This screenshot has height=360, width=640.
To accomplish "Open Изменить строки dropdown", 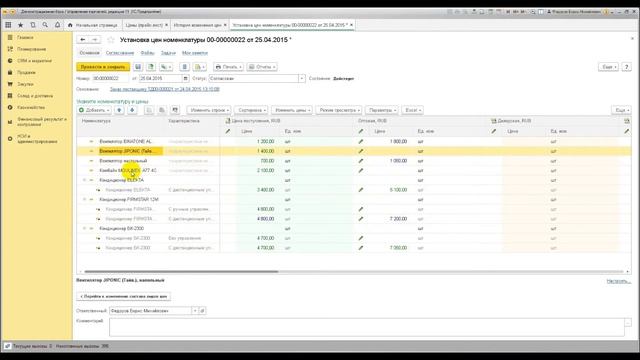I will [x=209, y=110].
